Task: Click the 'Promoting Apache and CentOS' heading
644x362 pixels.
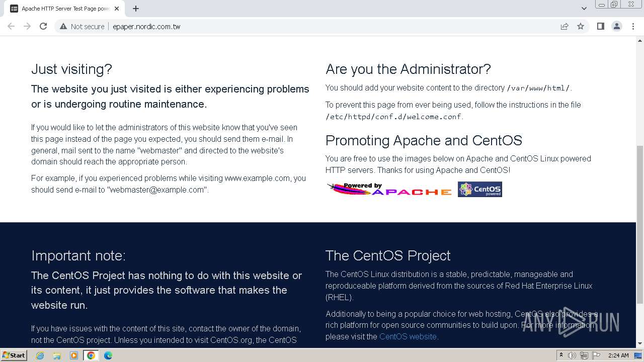Action: [x=424, y=140]
